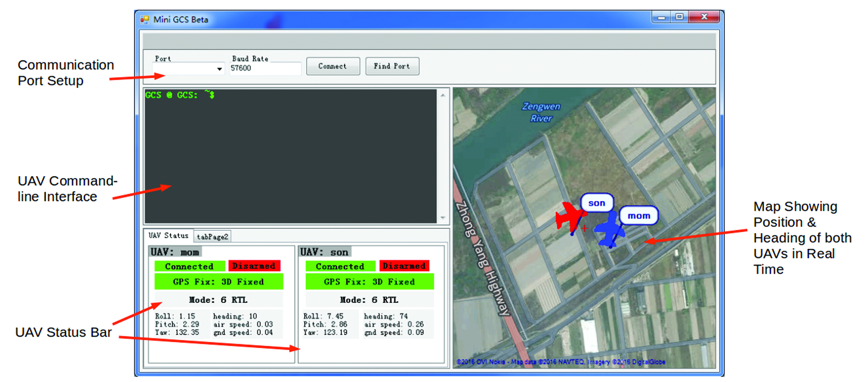
Task: Select the UAV Status tab
Action: click(x=169, y=236)
